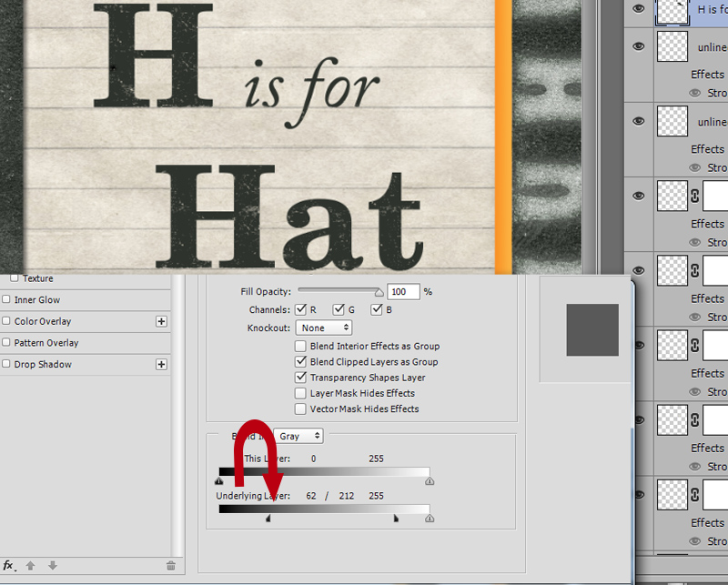
Task: Enable the Pattern Overlay effect checkbox
Action: (6, 342)
